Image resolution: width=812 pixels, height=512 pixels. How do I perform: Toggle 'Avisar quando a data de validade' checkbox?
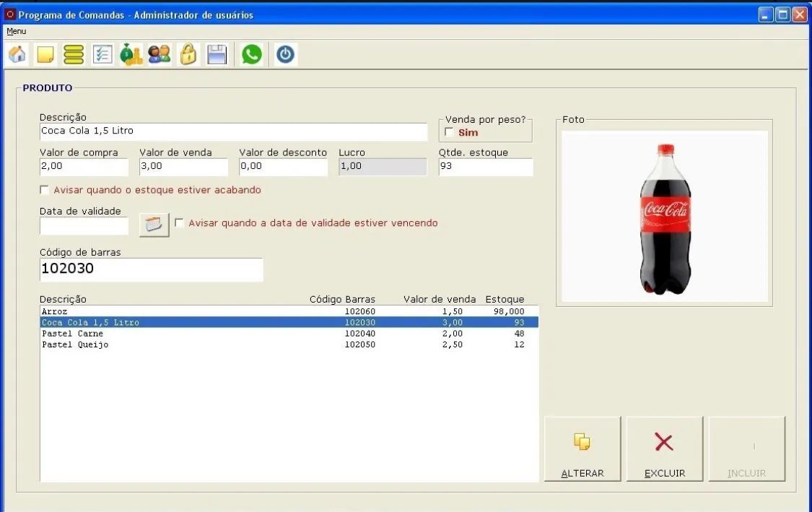(x=180, y=223)
